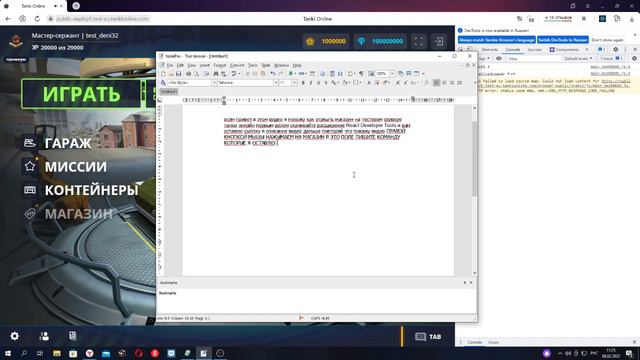Open File menu in NotePro

coord(170,65)
